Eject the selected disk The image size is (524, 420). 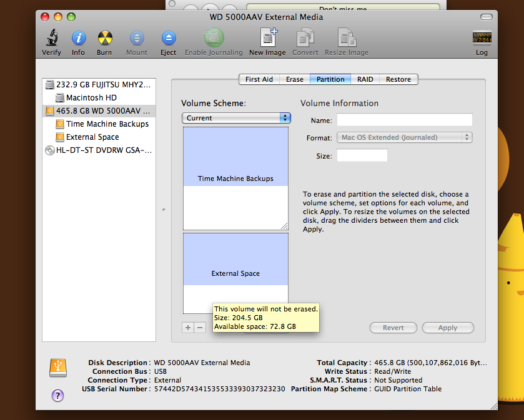[x=169, y=37]
